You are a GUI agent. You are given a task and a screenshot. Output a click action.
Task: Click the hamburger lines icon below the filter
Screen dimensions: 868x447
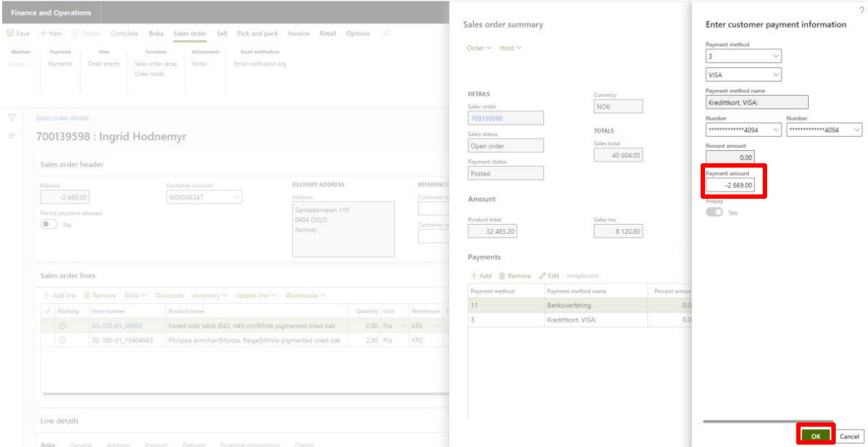point(12,136)
